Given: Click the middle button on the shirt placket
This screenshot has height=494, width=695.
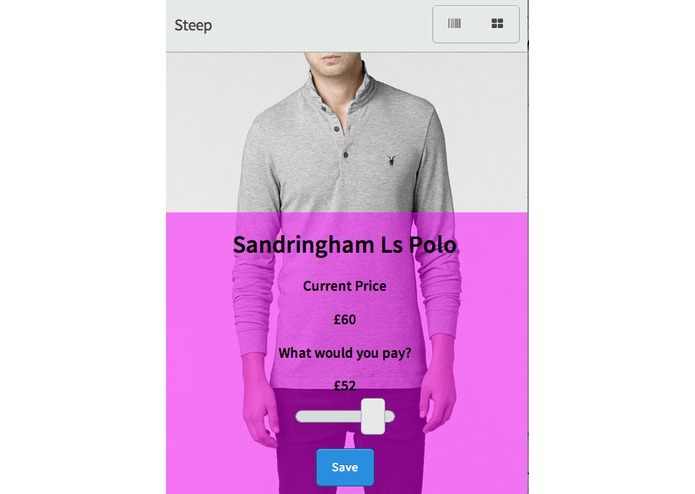Looking at the screenshot, I should 336,129.
